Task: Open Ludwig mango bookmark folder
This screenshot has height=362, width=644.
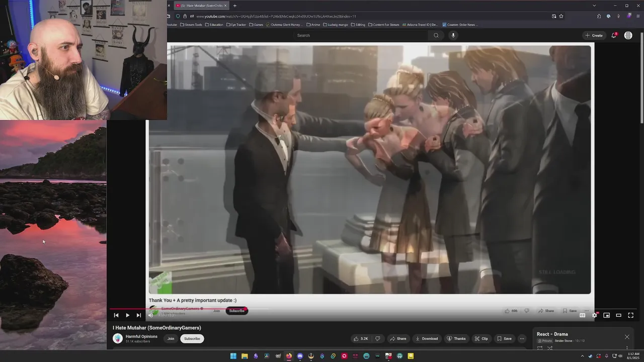Action: coord(336,25)
